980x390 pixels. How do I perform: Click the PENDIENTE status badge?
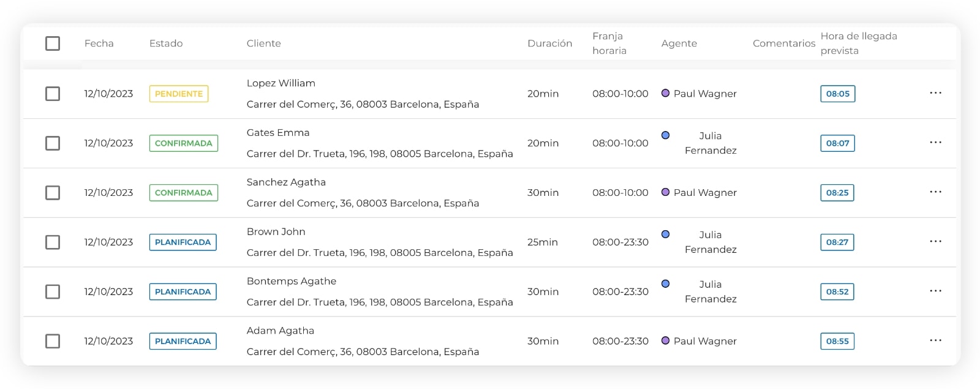(x=178, y=94)
